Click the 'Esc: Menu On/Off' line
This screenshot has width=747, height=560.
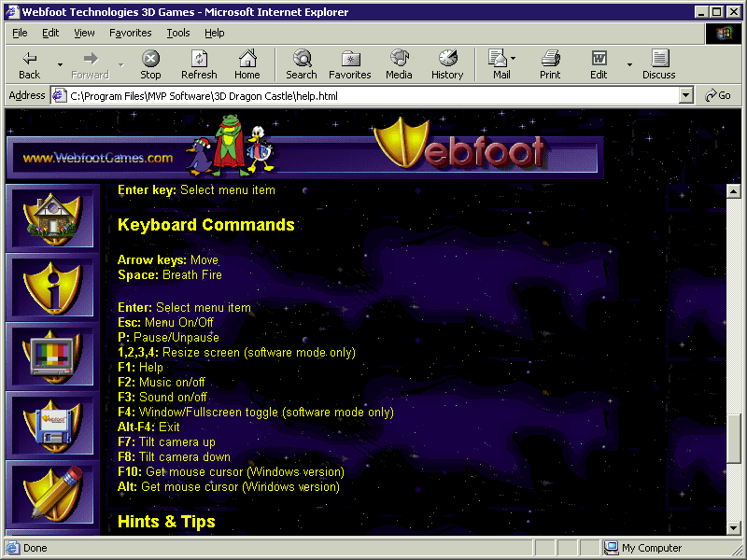pyautogui.click(x=165, y=322)
